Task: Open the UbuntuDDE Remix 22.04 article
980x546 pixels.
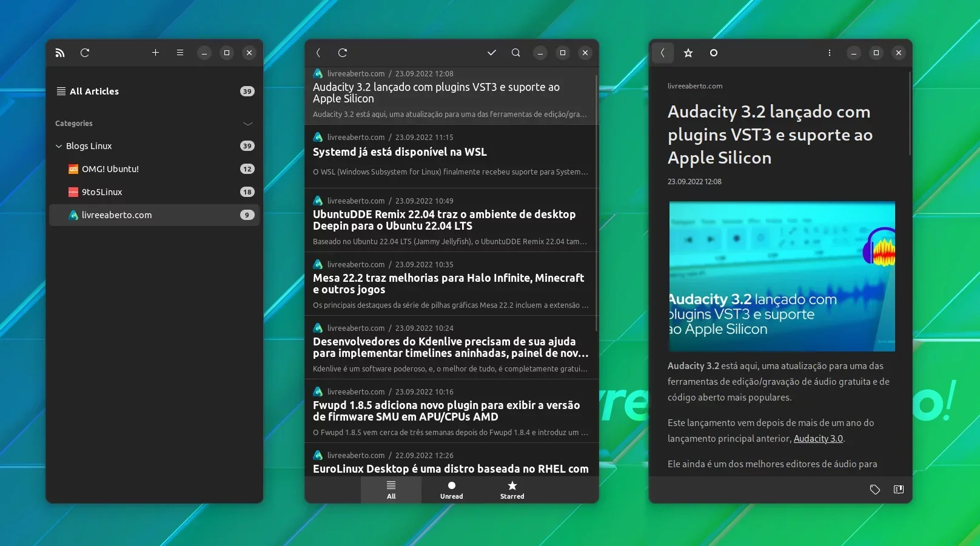Action: tap(451, 220)
